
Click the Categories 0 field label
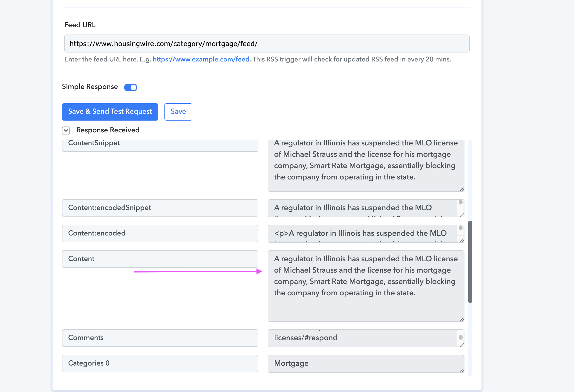tap(160, 363)
